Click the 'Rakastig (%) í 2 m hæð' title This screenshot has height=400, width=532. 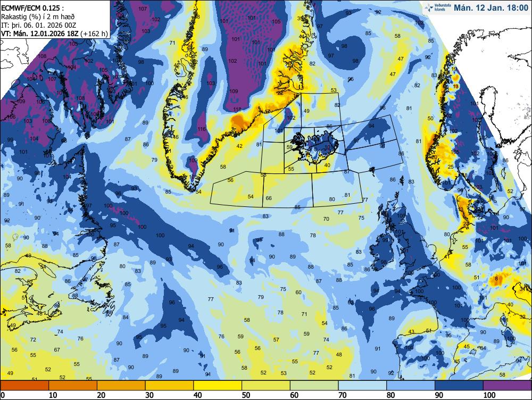pyautogui.click(x=38, y=16)
